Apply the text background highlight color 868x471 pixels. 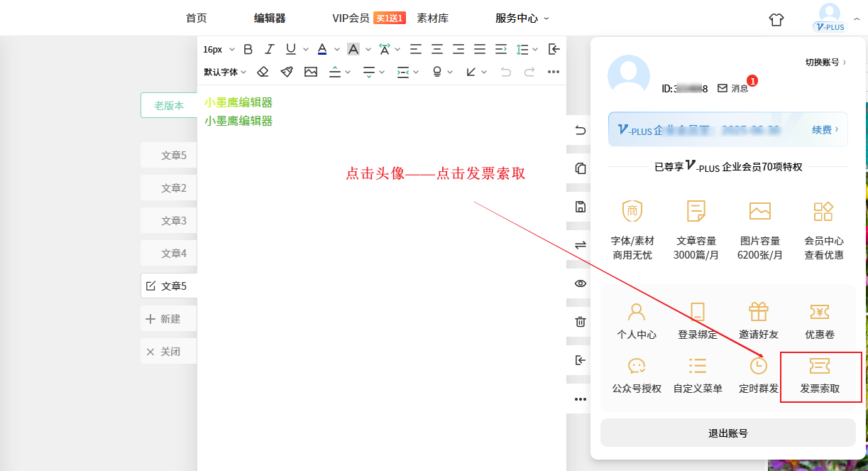click(353, 49)
